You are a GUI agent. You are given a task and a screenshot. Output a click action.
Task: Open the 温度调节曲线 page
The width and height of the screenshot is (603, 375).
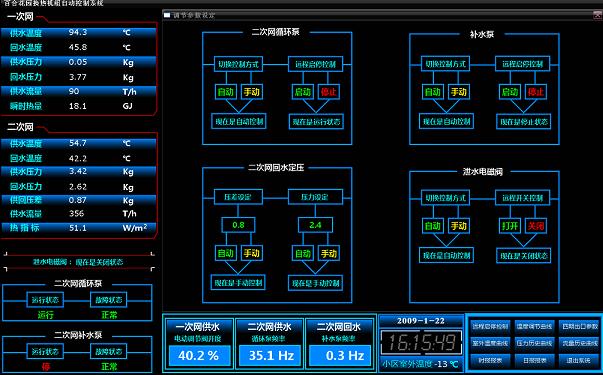pyautogui.click(x=535, y=327)
